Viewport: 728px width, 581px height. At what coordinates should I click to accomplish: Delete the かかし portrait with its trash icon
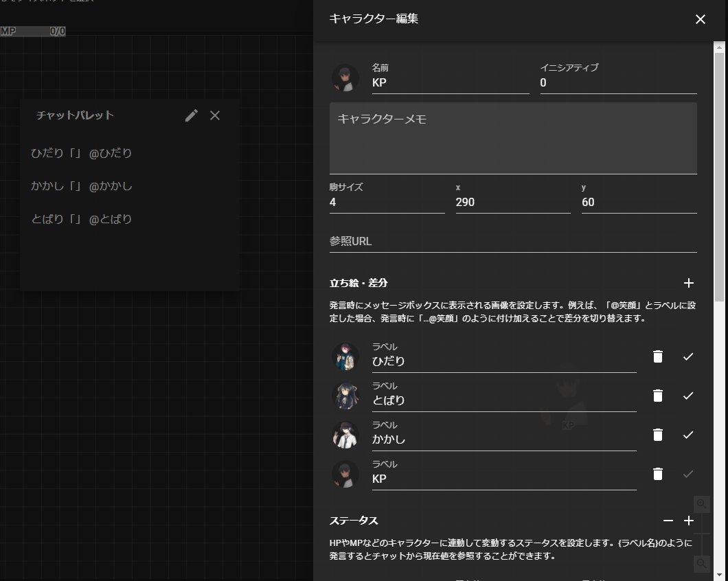(x=657, y=434)
